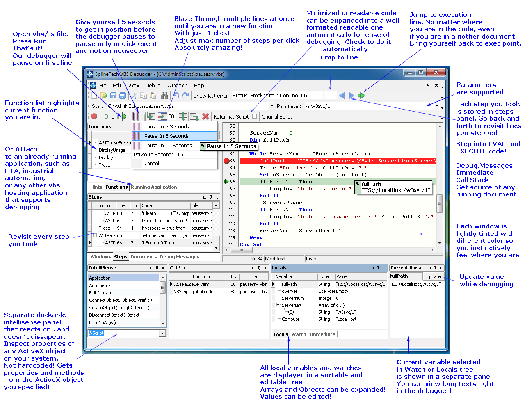
Task: Click the Paste clipboard icon
Action: [153, 96]
